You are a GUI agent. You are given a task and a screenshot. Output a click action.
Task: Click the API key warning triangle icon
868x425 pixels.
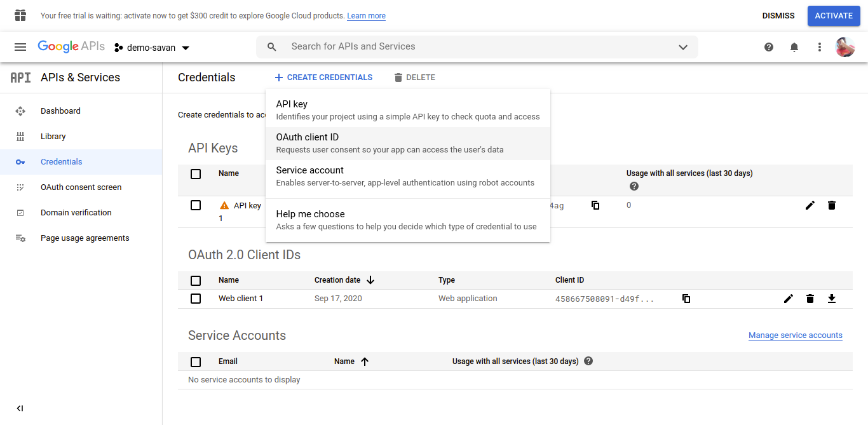point(224,205)
